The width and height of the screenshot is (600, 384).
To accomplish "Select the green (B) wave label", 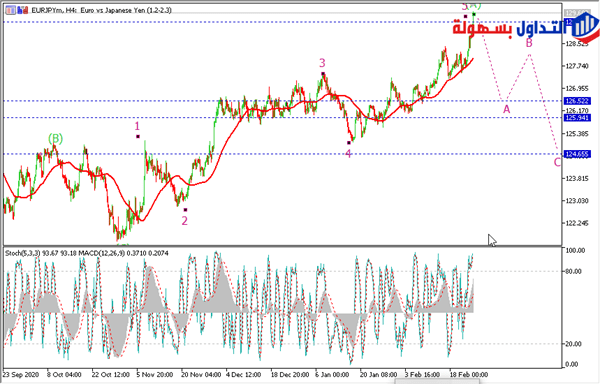I will (x=55, y=138).
